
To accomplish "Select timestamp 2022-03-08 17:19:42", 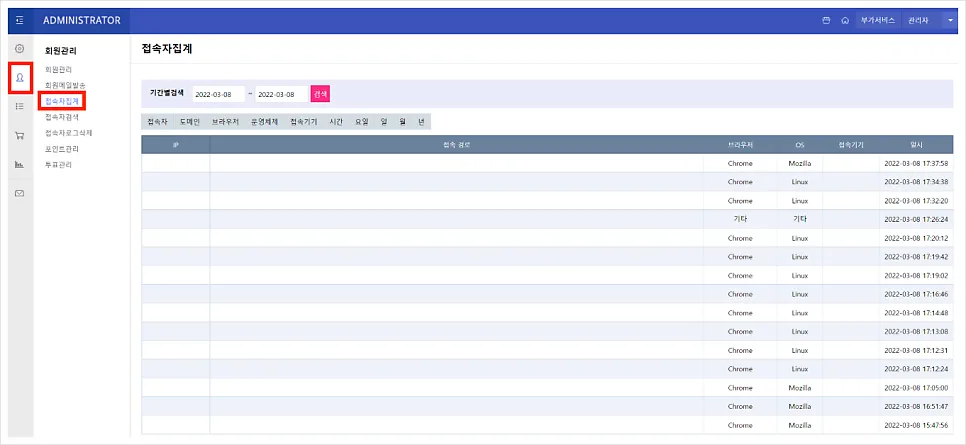I will coord(915,257).
